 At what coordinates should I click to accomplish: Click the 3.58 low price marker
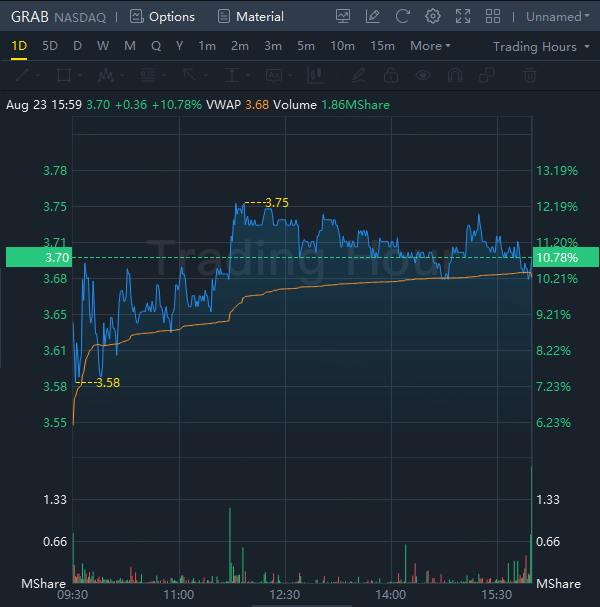(108, 382)
